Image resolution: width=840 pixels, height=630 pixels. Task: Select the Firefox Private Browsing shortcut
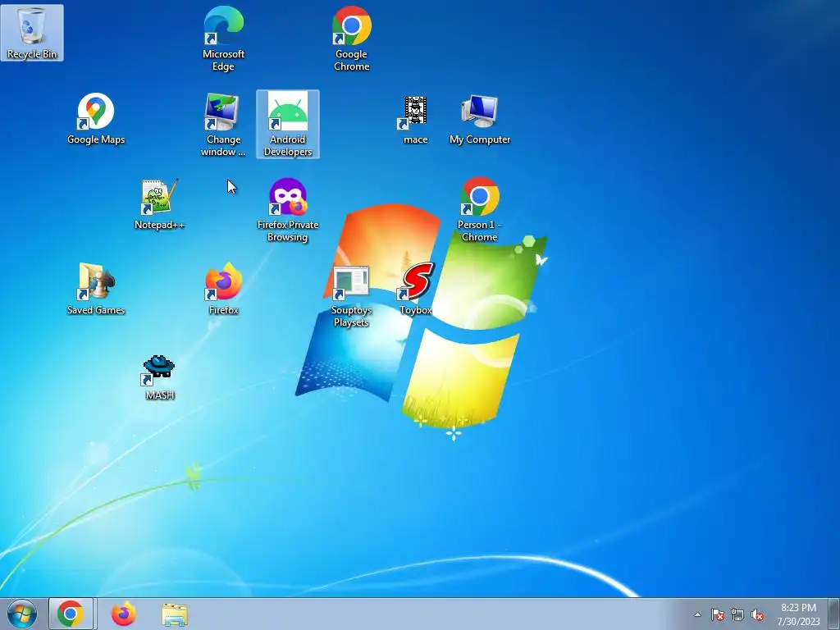pos(288,210)
